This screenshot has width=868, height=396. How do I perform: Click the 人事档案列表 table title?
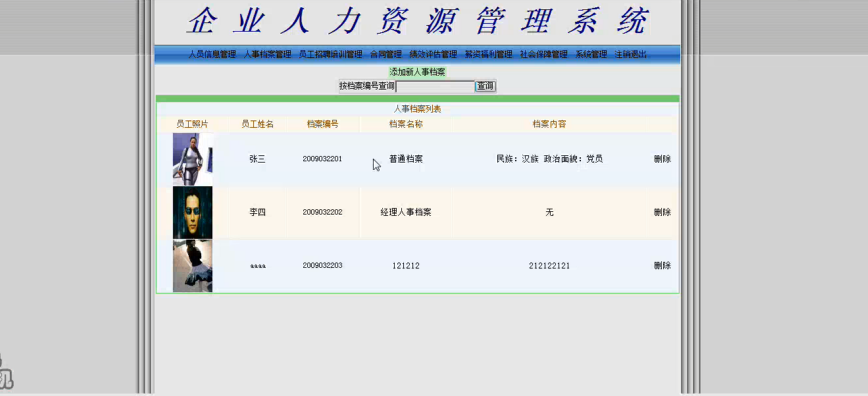[x=417, y=109]
